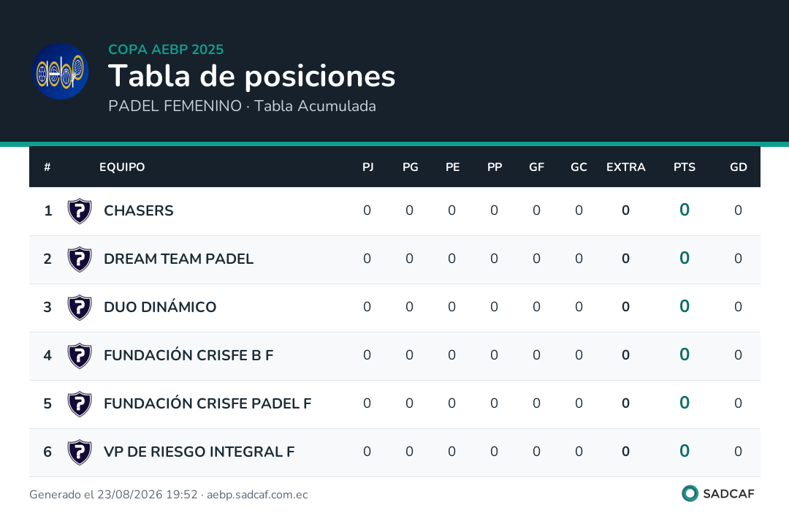This screenshot has width=789, height=532.
Task: Select the PTS column header
Action: [x=685, y=167]
